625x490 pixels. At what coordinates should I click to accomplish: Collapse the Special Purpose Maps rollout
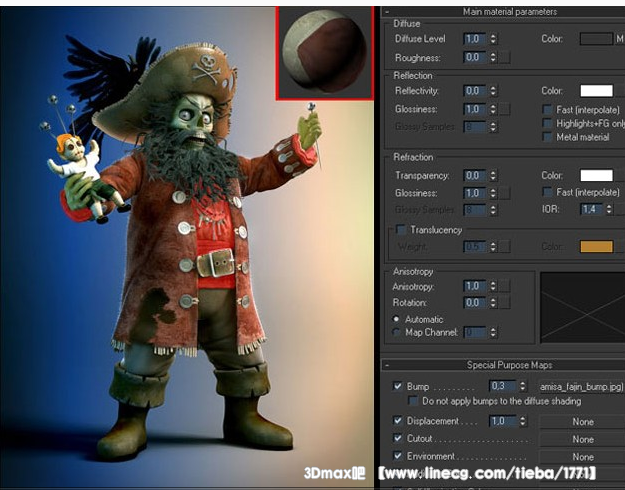coord(387,365)
